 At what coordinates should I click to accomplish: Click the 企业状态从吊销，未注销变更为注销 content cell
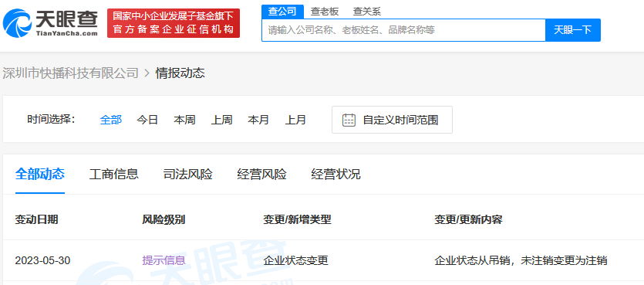click(x=521, y=260)
